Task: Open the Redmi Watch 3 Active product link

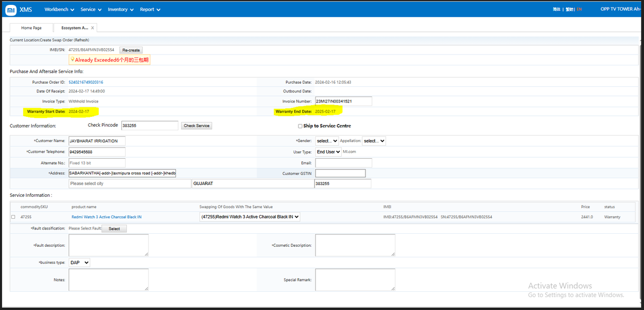Action: pyautogui.click(x=107, y=217)
